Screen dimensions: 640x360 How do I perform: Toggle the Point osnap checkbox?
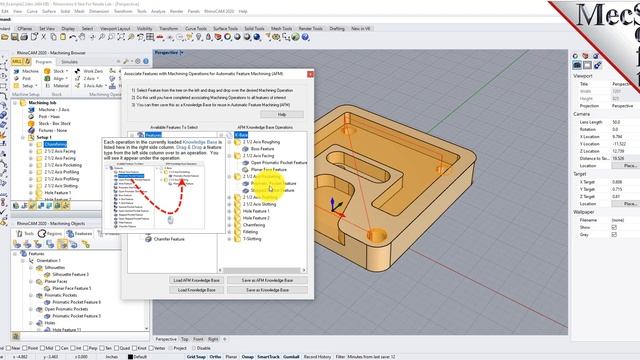[x=24, y=348]
